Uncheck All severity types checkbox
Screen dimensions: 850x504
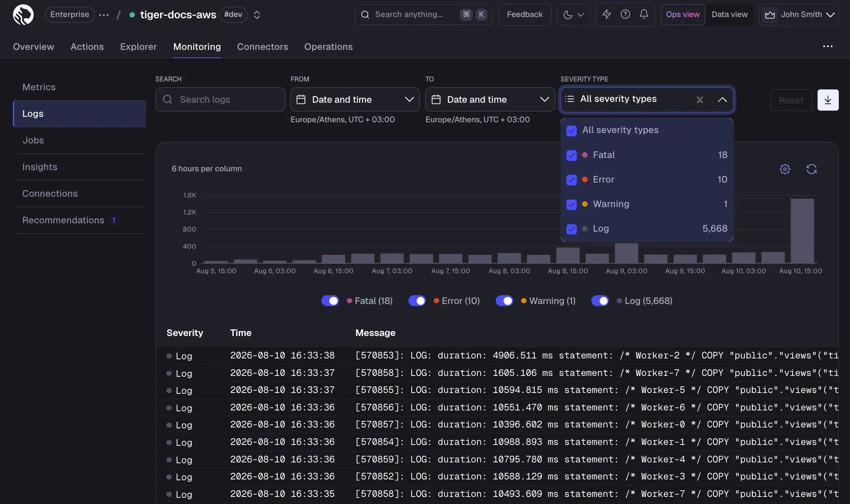pyautogui.click(x=572, y=131)
